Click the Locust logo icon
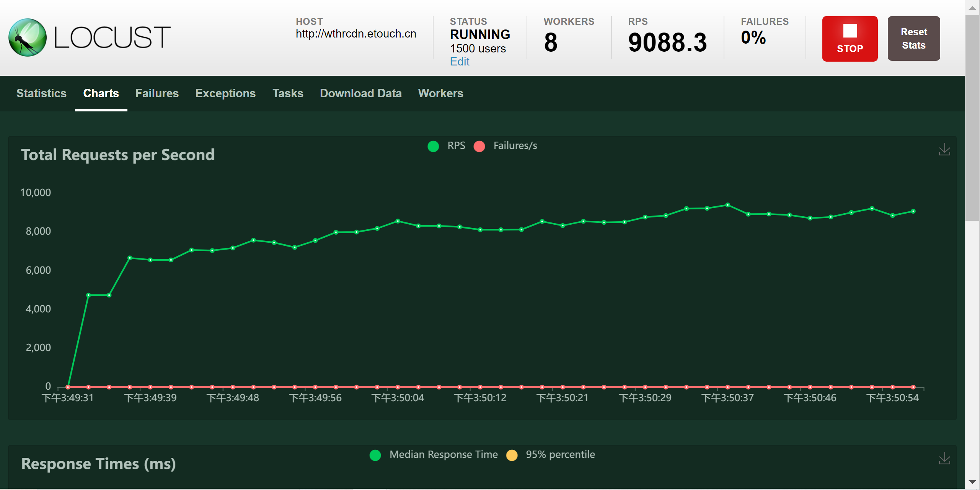This screenshot has height=490, width=980. (x=28, y=38)
